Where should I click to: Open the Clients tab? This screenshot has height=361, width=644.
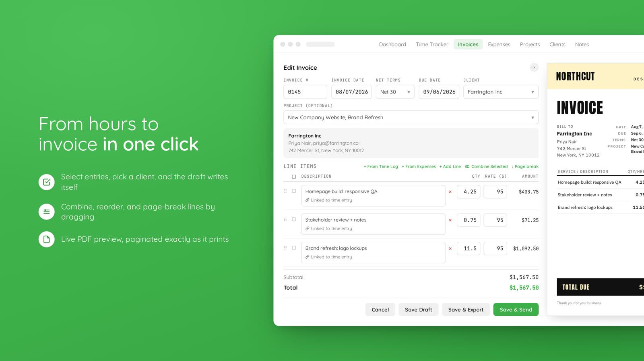coord(557,44)
